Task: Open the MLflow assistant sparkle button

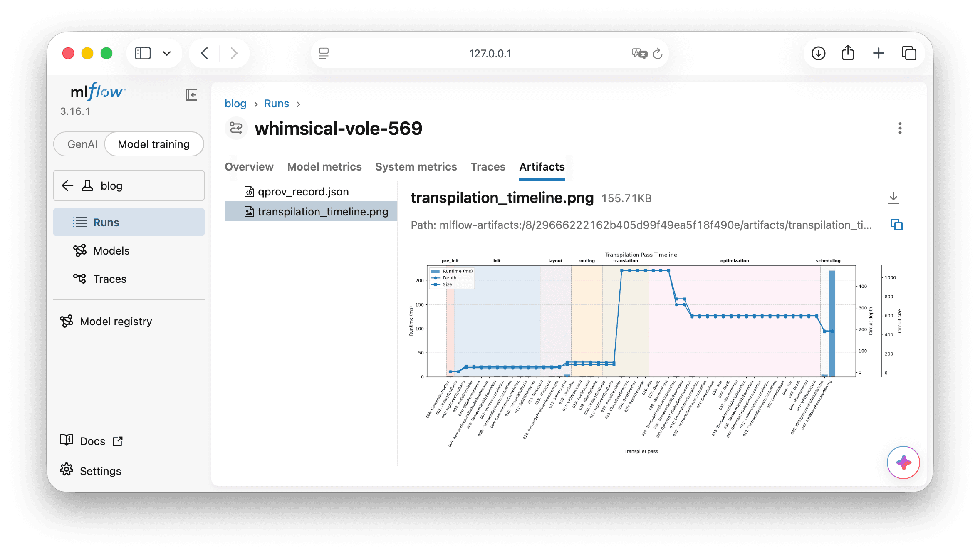Action: coord(903,462)
